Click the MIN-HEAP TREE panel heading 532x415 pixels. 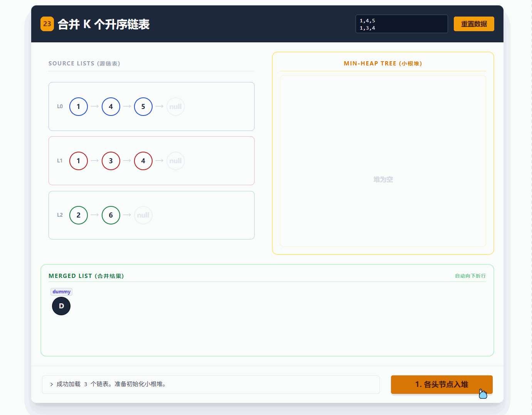pyautogui.click(x=383, y=64)
